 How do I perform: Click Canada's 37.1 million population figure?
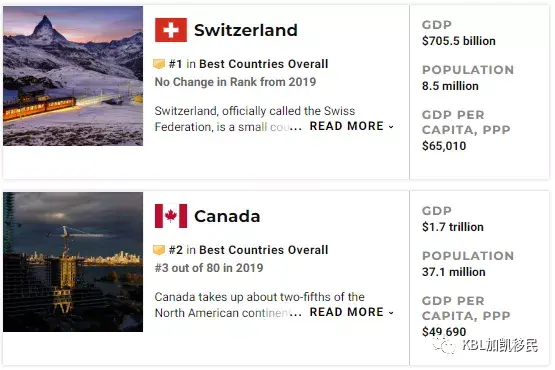coord(454,272)
